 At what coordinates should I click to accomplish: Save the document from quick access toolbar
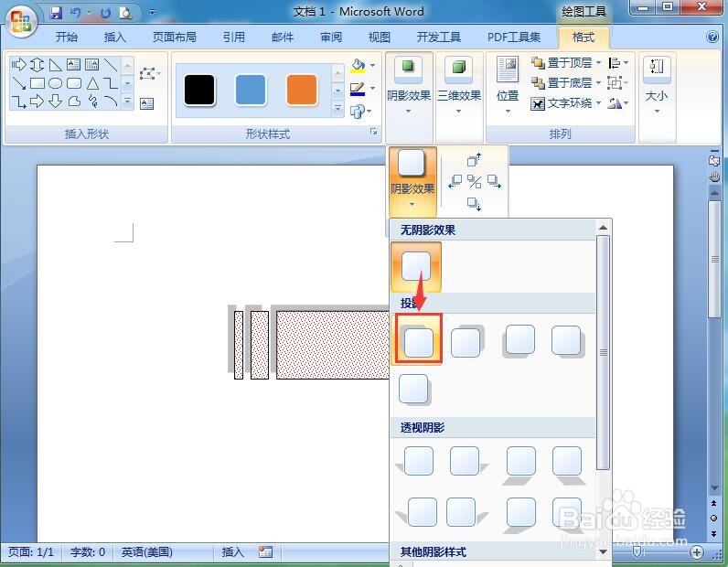[56, 13]
